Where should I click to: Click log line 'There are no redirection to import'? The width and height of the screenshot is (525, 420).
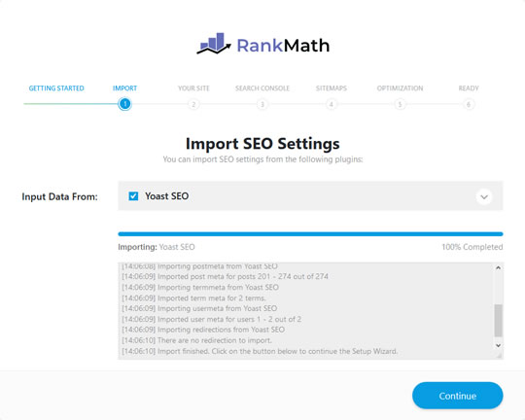(x=196, y=340)
